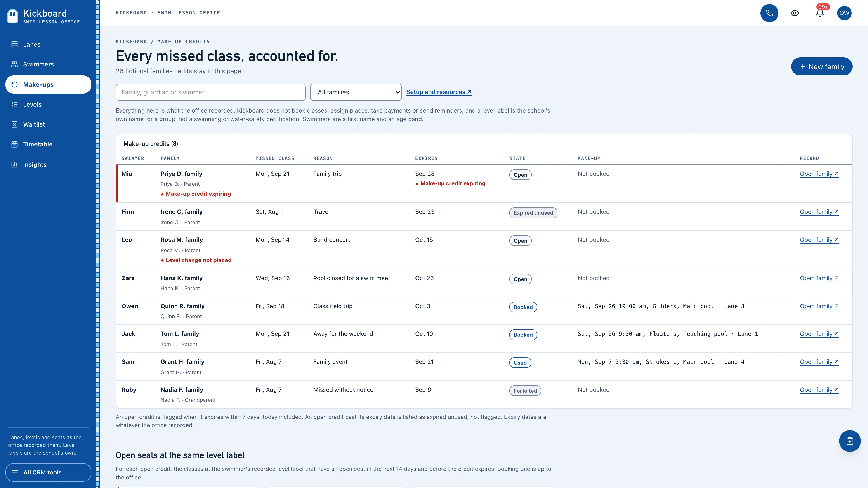Select Priya D. family name
This screenshot has height=488, width=868.
coord(181,174)
